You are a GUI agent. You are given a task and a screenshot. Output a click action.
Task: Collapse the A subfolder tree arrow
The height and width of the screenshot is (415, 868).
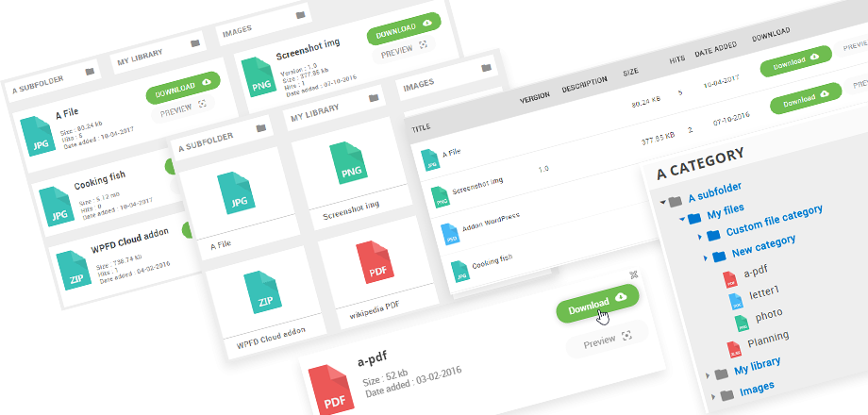[662, 202]
